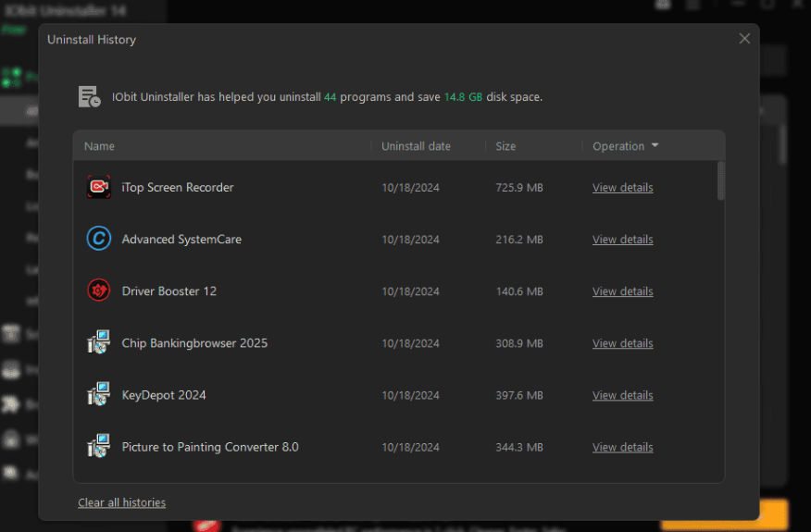The width and height of the screenshot is (811, 532).
Task: Click the 308.9 MB size value
Action: coord(519,343)
